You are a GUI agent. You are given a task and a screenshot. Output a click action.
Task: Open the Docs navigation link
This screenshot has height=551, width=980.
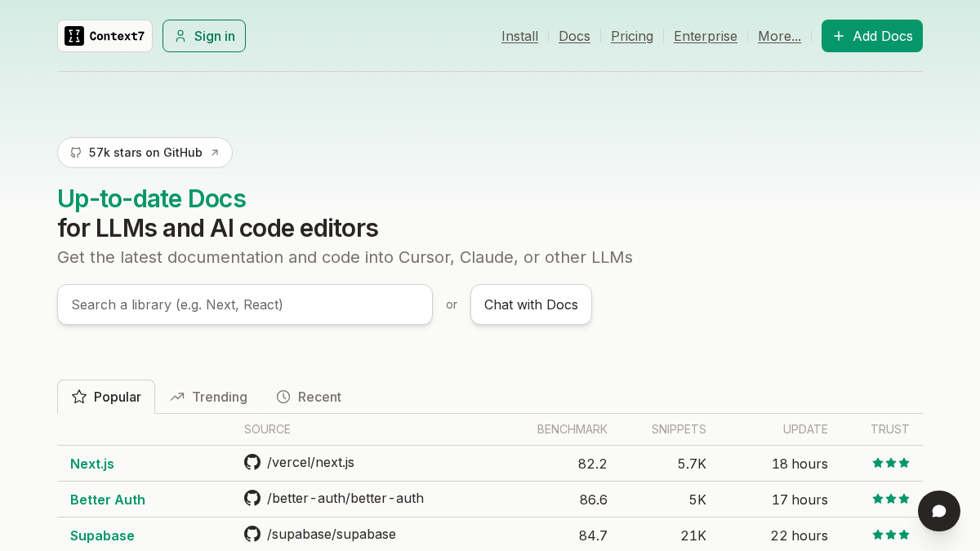[x=574, y=36]
